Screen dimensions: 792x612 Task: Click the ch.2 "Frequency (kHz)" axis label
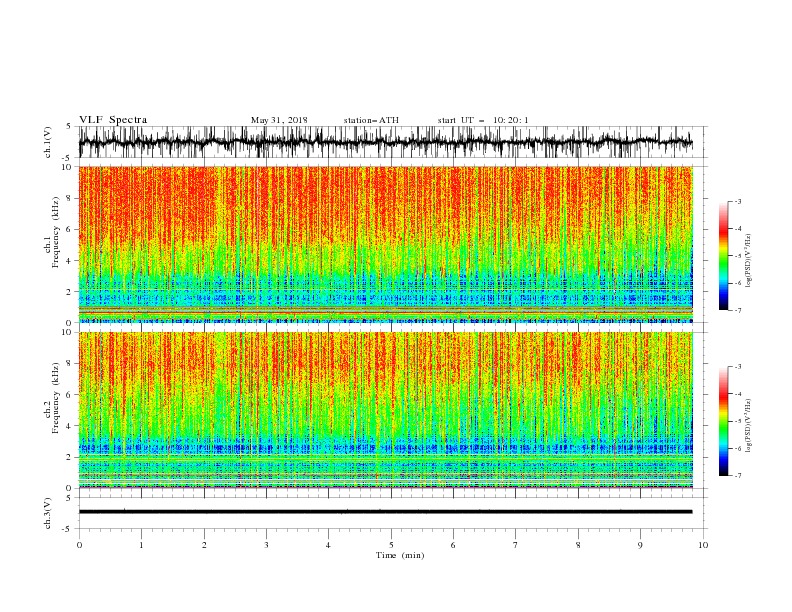(x=55, y=398)
